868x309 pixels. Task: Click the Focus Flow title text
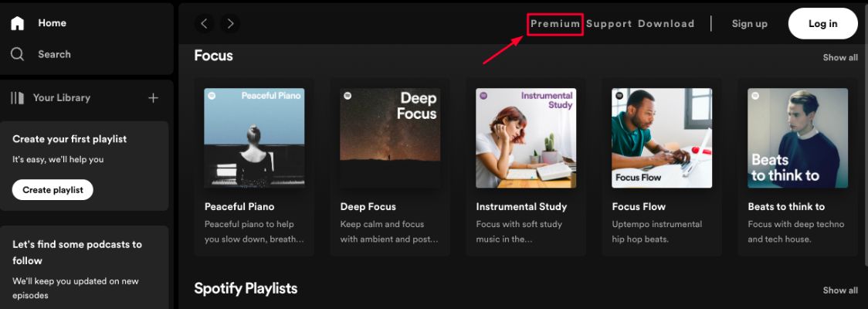click(639, 206)
